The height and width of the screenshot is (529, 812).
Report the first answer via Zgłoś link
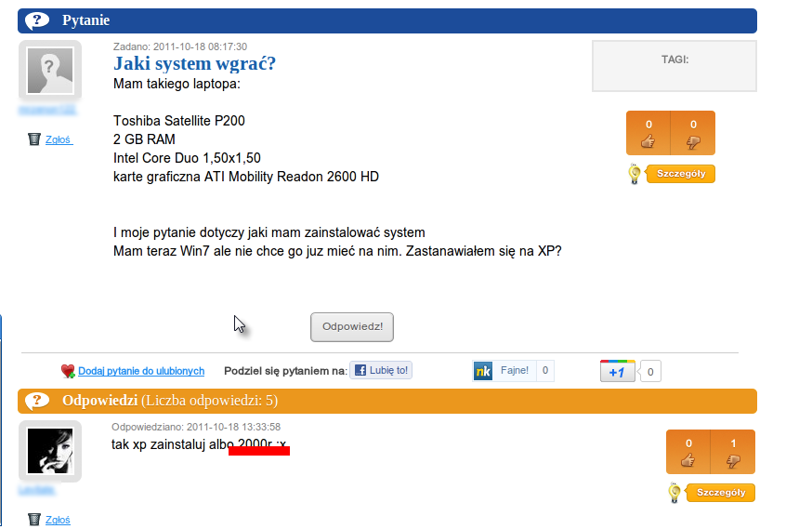click(x=58, y=520)
